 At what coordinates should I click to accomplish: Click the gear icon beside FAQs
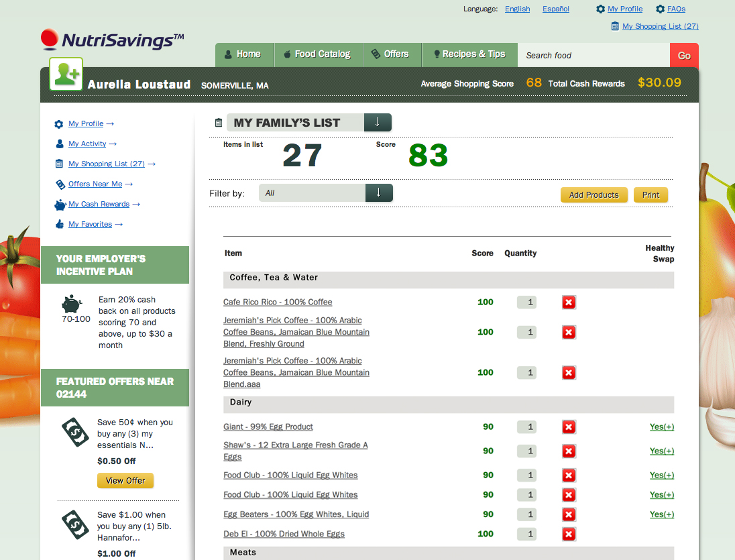coord(660,9)
